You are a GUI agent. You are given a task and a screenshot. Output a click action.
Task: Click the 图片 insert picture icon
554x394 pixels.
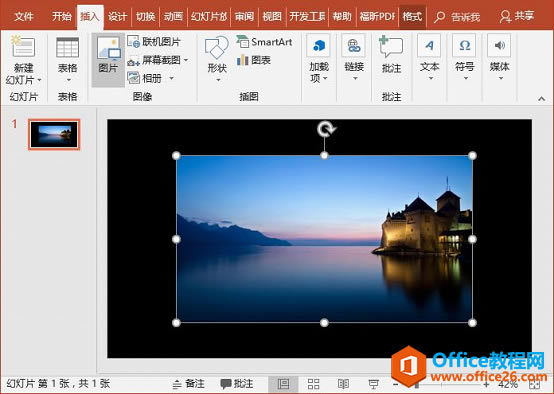tap(108, 55)
